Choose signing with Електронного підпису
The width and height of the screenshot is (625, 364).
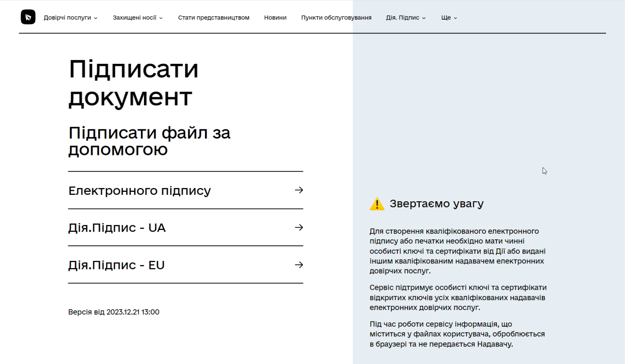pyautogui.click(x=140, y=191)
